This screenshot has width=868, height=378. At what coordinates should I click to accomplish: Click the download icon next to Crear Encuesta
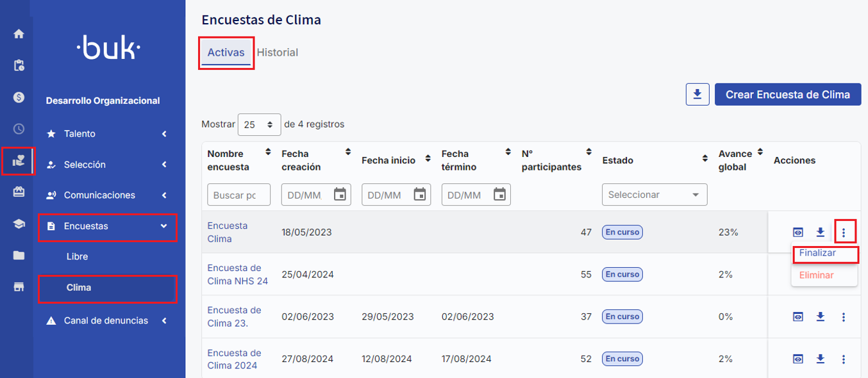tap(697, 94)
